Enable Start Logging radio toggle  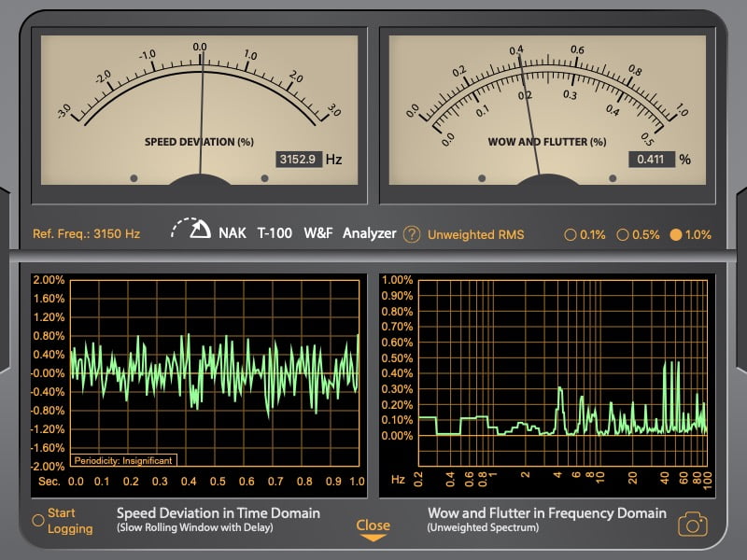[x=38, y=520]
